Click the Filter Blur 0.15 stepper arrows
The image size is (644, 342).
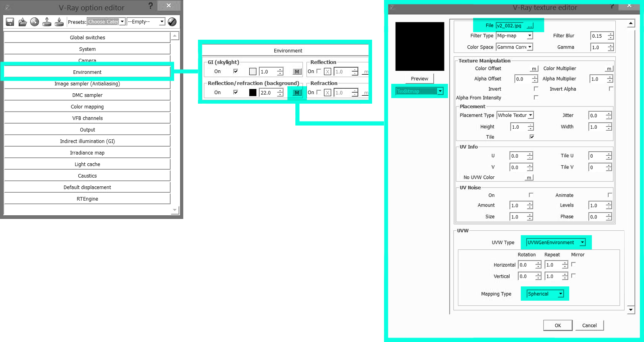pos(611,36)
